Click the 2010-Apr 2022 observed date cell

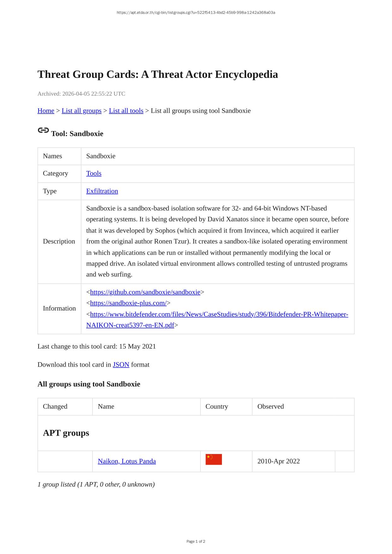point(278,461)
